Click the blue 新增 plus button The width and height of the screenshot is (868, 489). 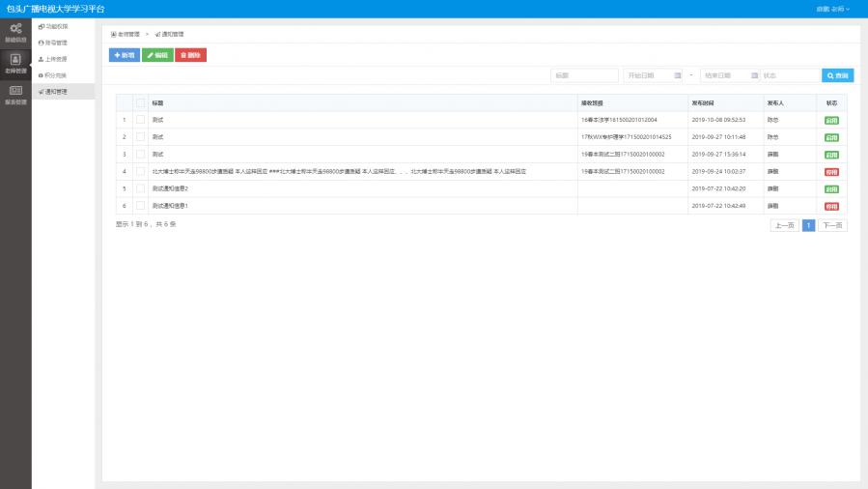point(125,55)
